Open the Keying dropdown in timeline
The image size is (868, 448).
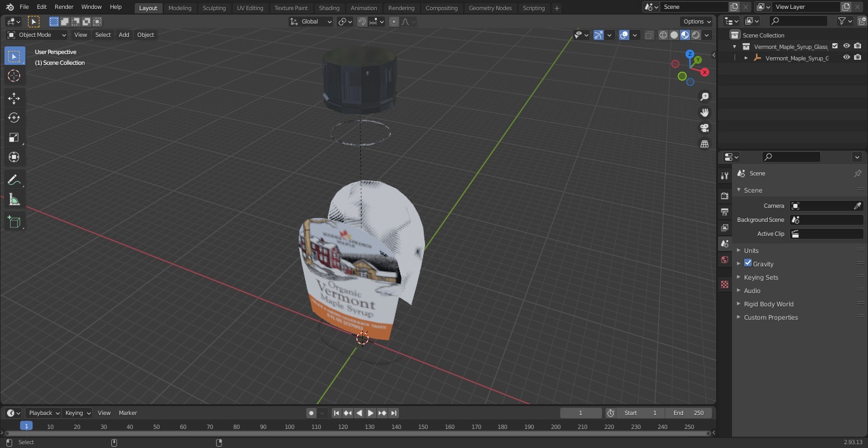coord(78,413)
